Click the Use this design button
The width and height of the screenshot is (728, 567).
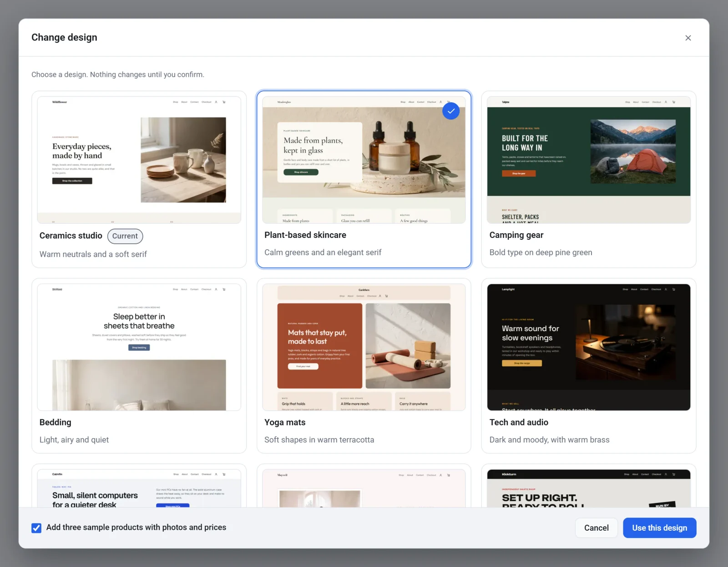[x=659, y=528]
